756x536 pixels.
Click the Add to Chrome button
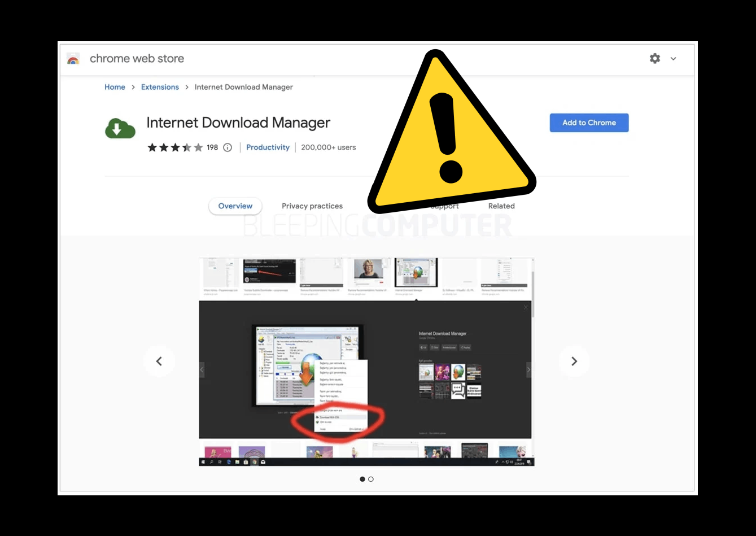[589, 123]
